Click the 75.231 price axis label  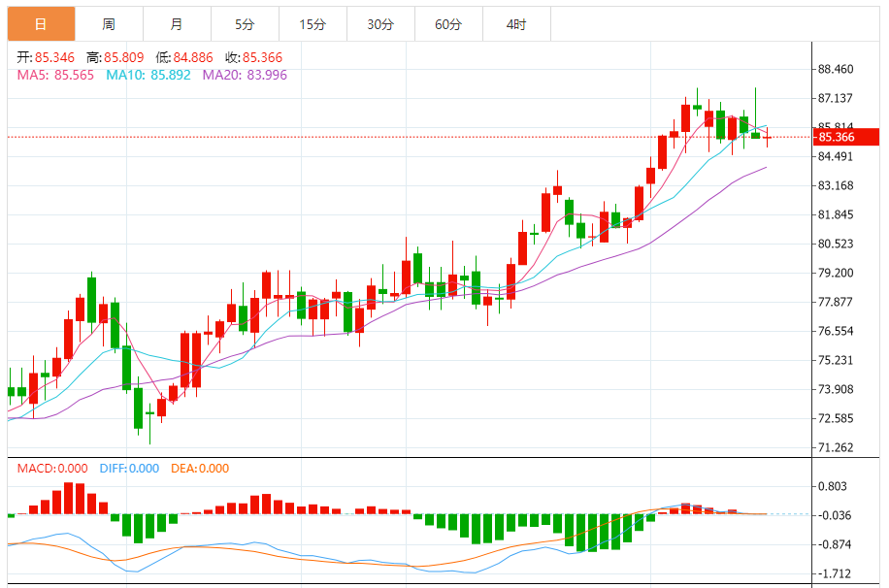pos(836,360)
